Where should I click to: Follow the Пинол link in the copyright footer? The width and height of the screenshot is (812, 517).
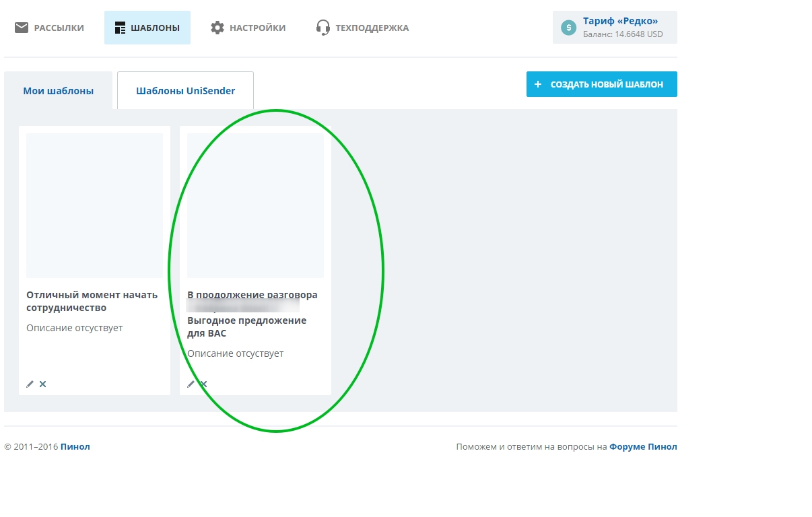point(75,447)
